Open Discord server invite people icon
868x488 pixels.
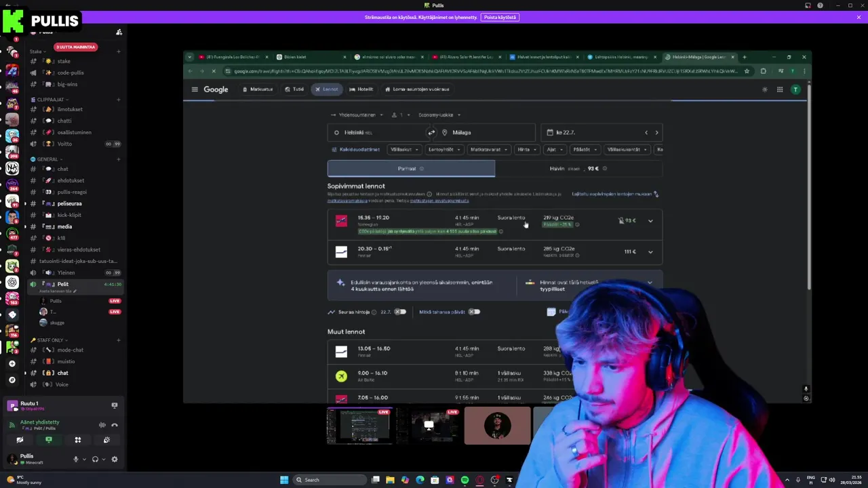click(x=119, y=32)
